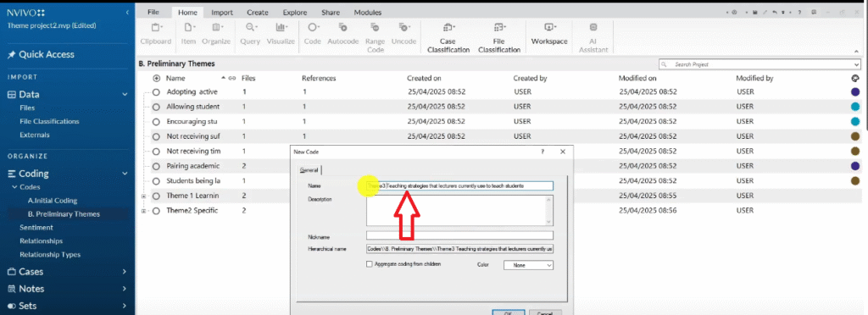Open Sentiment in the sidebar
The height and width of the screenshot is (315, 868).
point(36,228)
